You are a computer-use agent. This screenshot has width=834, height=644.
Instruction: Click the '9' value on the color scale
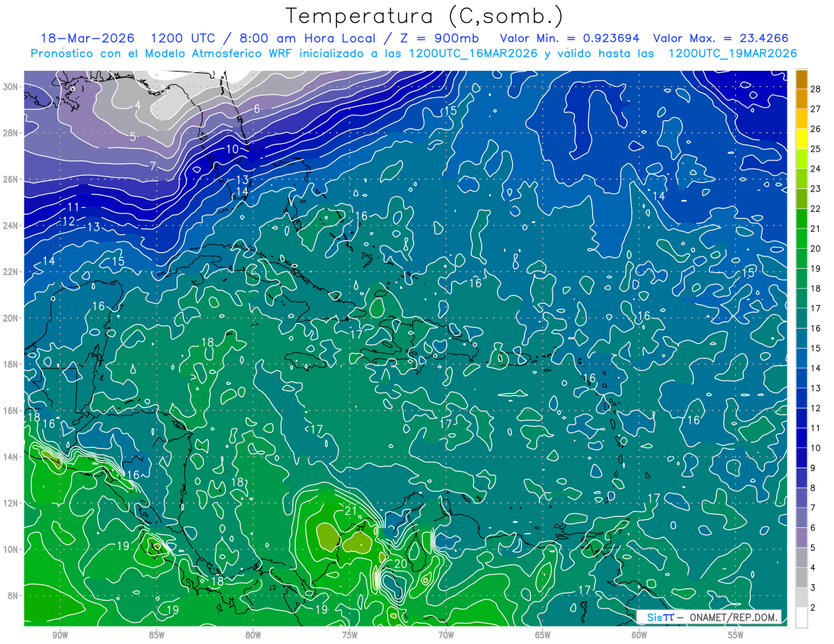[814, 468]
